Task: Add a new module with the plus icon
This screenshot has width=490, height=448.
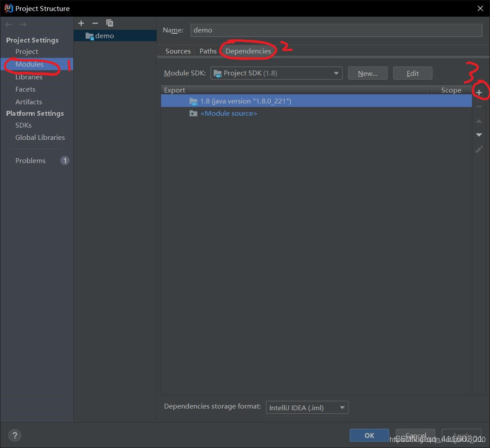Action: (x=81, y=23)
